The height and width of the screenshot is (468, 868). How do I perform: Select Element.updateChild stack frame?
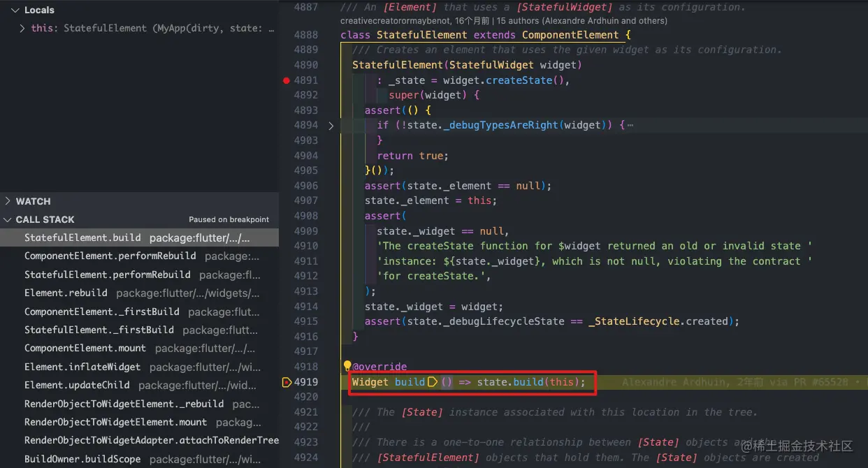click(x=140, y=385)
